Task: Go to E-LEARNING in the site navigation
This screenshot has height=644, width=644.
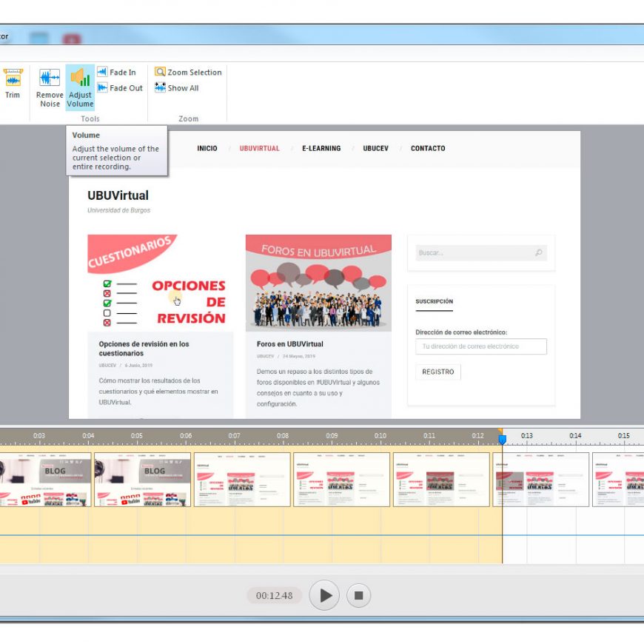Action: [321, 148]
